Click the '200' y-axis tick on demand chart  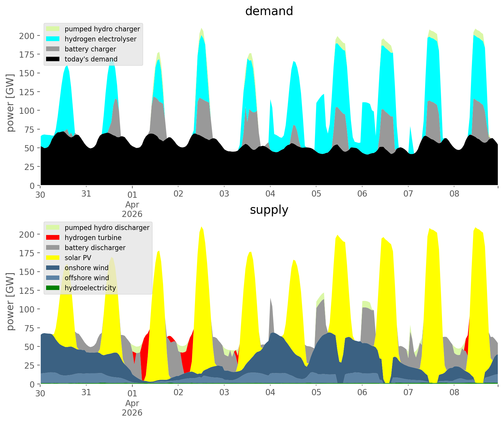(27, 36)
